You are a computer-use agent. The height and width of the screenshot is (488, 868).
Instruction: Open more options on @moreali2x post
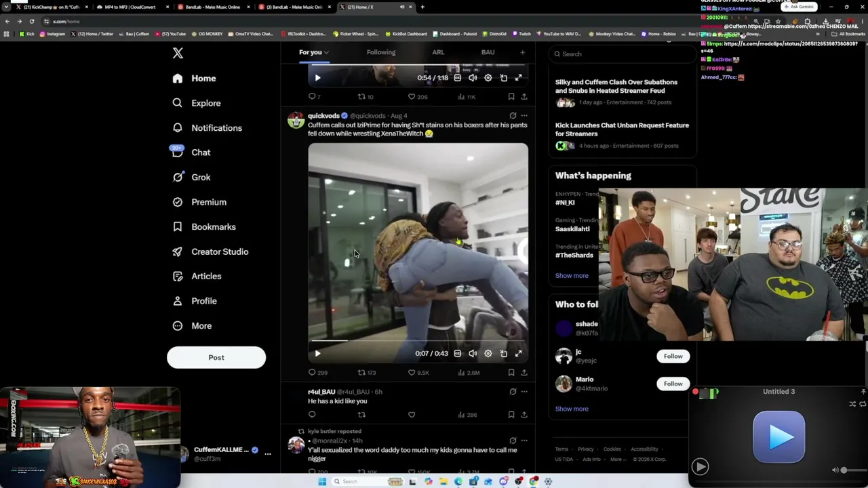(524, 441)
